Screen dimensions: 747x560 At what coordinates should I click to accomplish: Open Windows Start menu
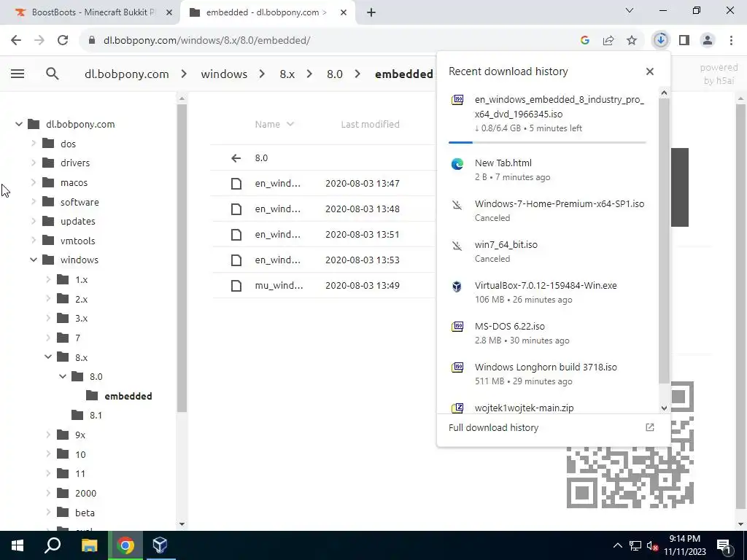[18, 545]
